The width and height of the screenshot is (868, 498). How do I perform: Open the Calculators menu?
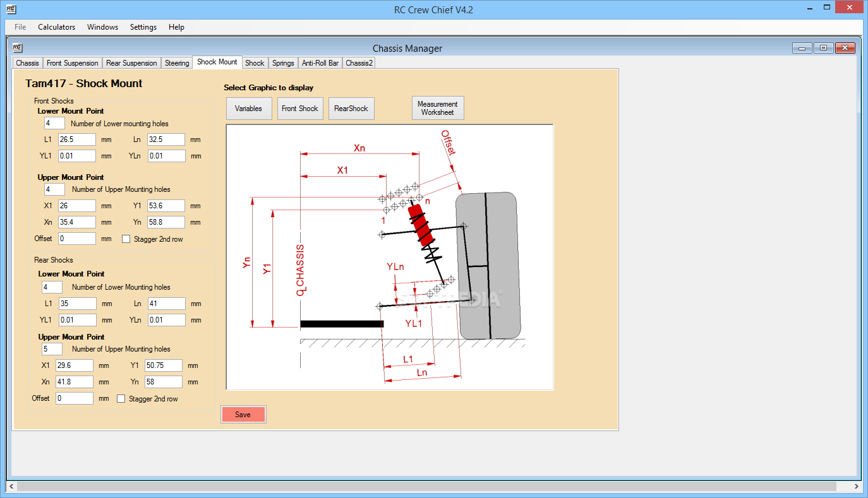pos(56,27)
